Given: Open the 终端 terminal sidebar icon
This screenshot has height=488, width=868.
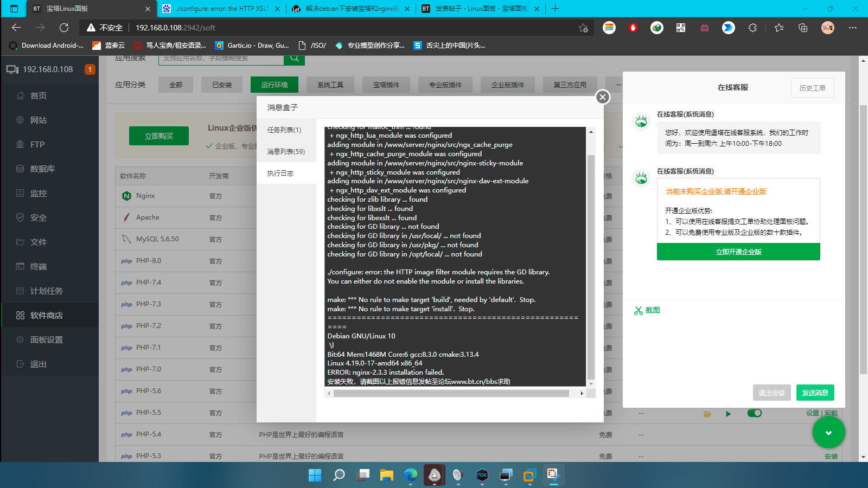Looking at the screenshot, I should tap(20, 266).
